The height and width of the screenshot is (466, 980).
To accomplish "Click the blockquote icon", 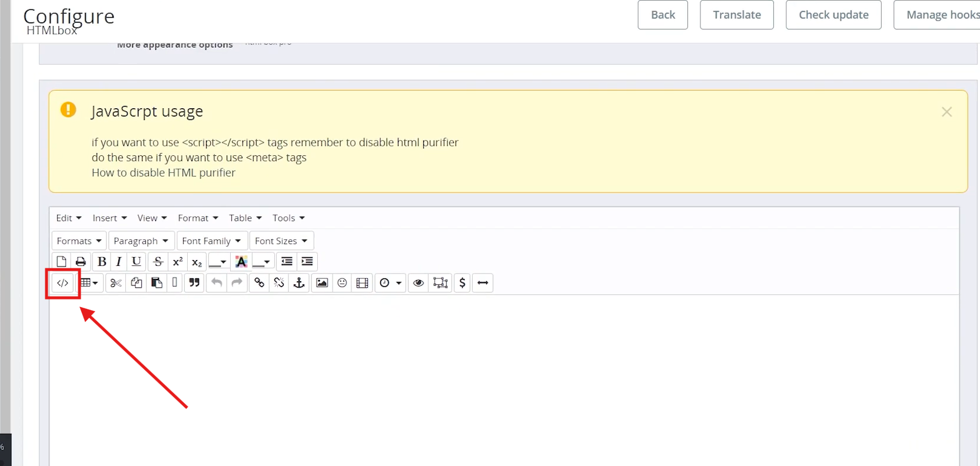I will (x=194, y=283).
